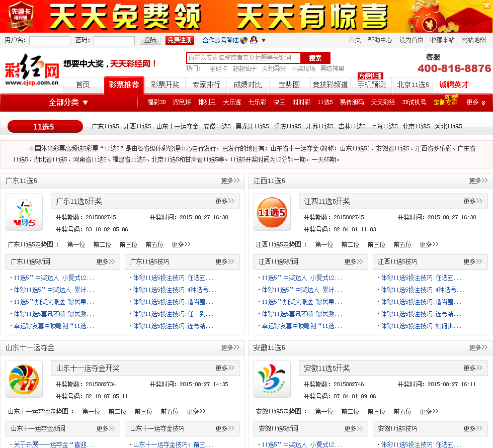The image size is (493, 448).
Task: Switch to the 专家排行 tab
Action: (x=206, y=85)
